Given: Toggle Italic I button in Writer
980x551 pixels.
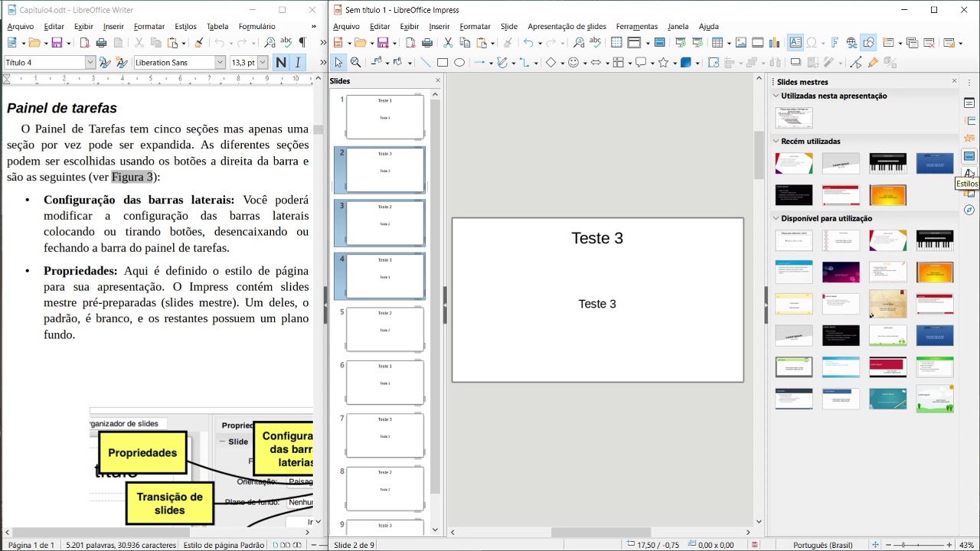Looking at the screenshot, I should pos(297,63).
